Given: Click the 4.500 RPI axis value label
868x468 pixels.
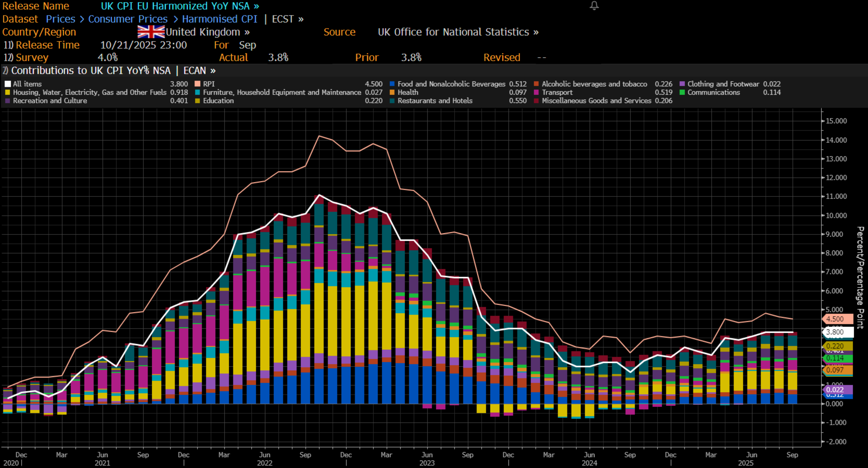Looking at the screenshot, I should (x=837, y=319).
